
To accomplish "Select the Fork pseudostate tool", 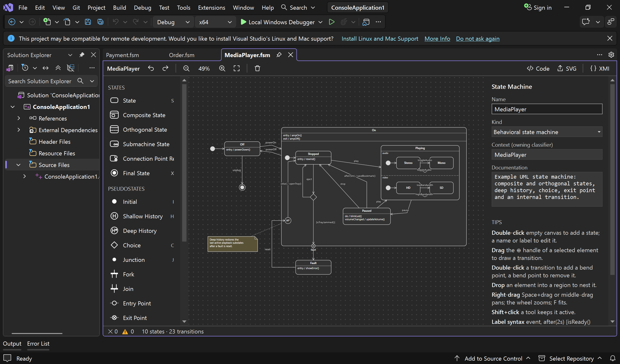I will point(141,274).
